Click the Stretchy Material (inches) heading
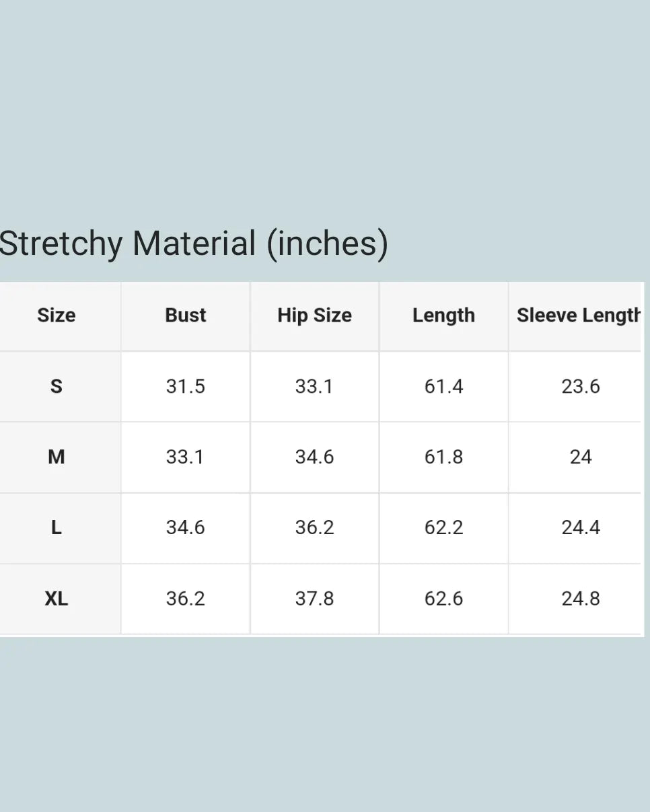The width and height of the screenshot is (650, 812). click(x=194, y=244)
